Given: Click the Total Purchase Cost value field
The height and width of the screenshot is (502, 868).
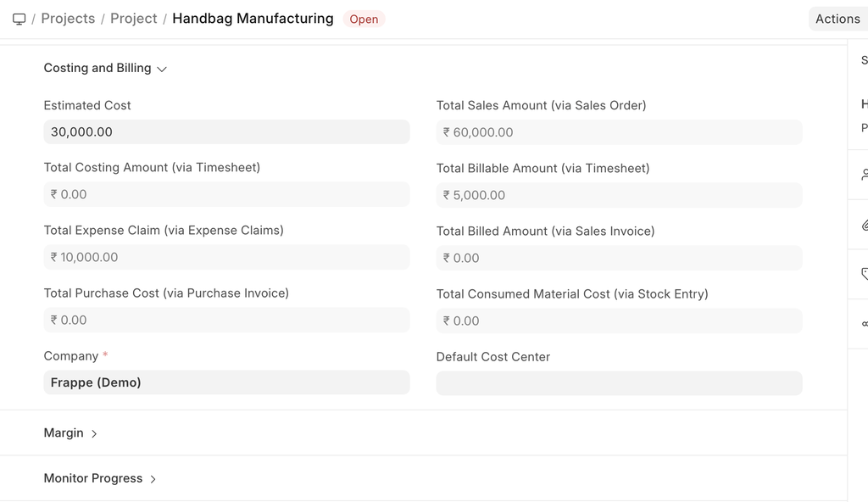Looking at the screenshot, I should pos(226,320).
